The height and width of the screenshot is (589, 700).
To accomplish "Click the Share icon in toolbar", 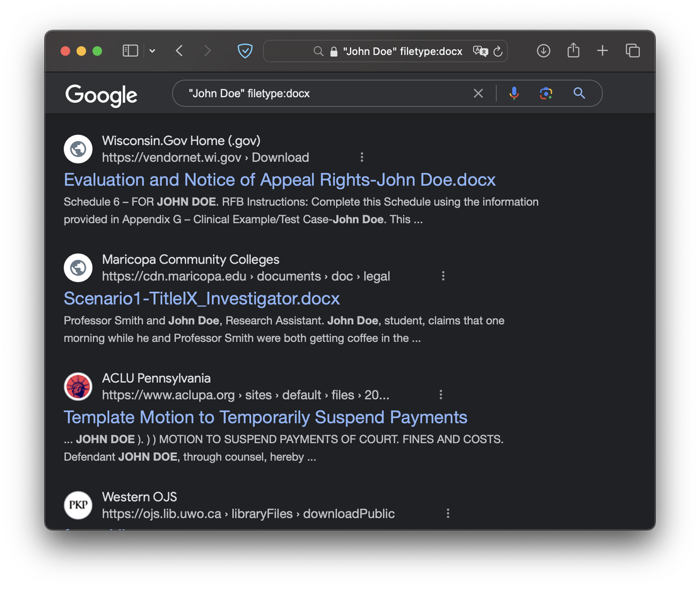I will 573,50.
